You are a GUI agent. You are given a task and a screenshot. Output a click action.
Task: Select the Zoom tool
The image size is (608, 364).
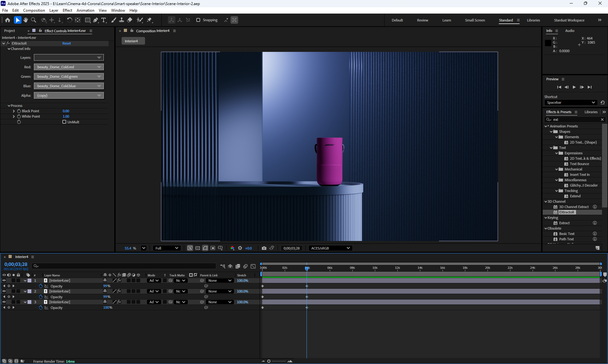tap(34, 20)
